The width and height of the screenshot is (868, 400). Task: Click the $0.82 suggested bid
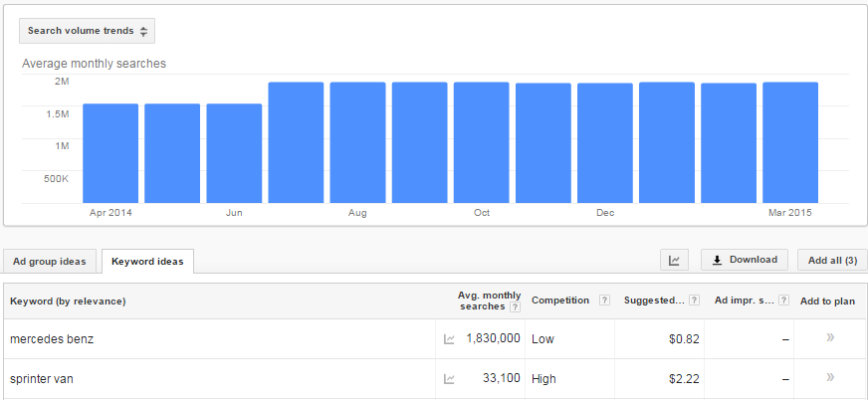684,339
